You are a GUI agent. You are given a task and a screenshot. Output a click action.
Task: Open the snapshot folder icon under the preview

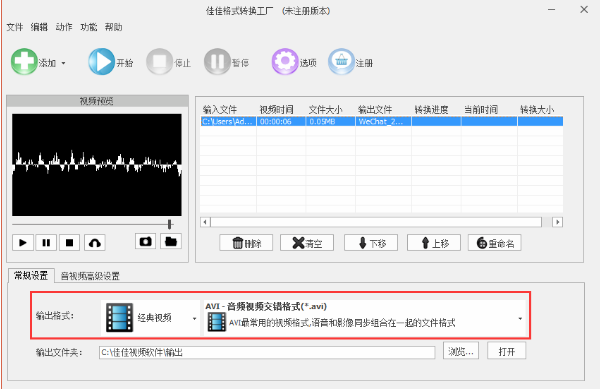(171, 242)
